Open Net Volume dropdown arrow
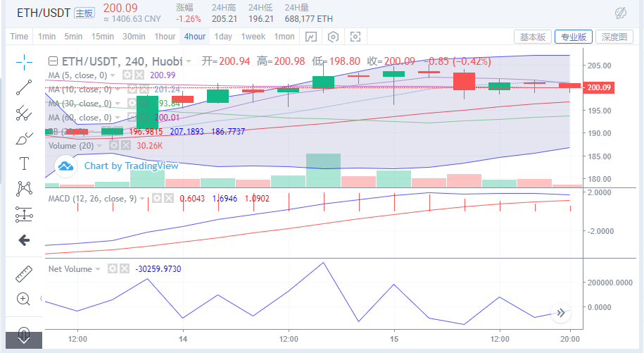The height and width of the screenshot is (353, 644). tap(98, 269)
